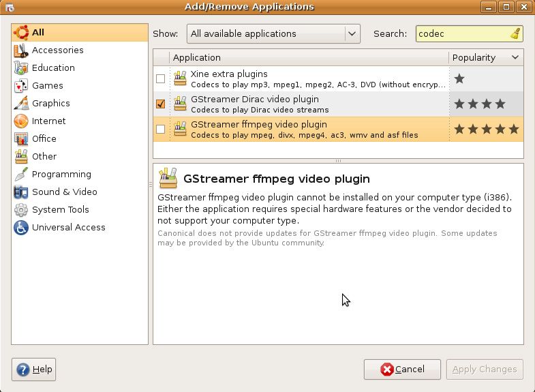Click the Internet globe icon
The width and height of the screenshot is (535, 392).
(x=21, y=121)
